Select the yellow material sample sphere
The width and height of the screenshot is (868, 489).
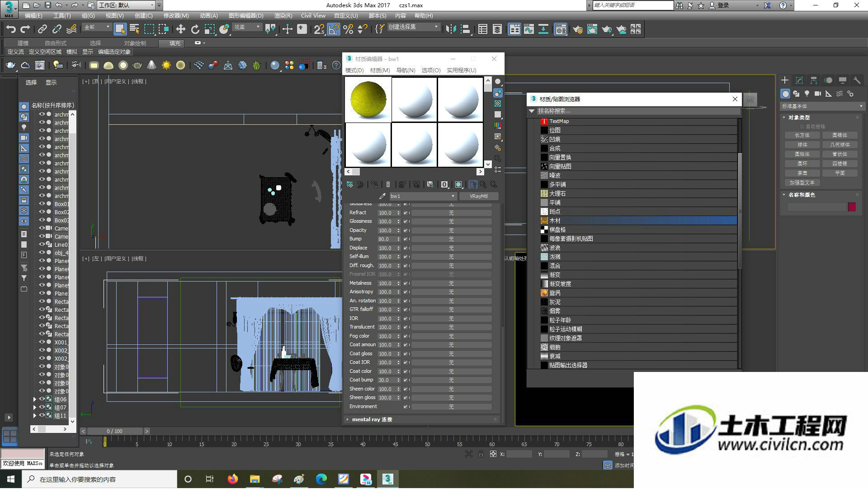point(368,99)
